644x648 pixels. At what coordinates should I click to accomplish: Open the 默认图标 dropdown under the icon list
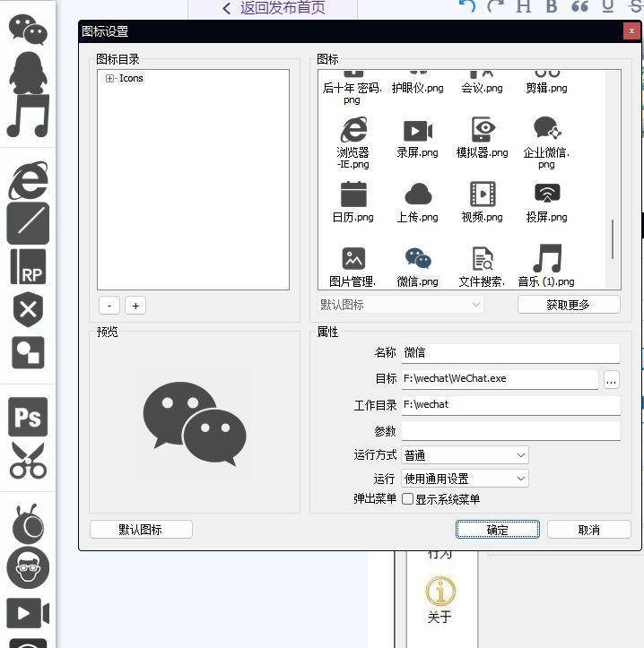(x=400, y=305)
